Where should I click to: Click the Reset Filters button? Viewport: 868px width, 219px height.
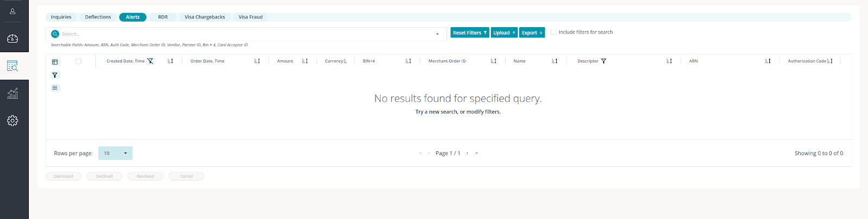470,33
